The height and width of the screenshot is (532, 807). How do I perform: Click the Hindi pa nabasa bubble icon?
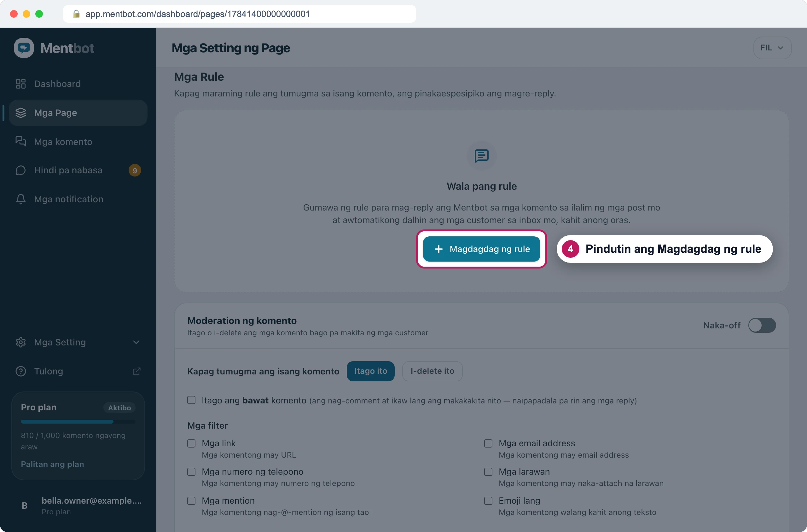(21, 170)
